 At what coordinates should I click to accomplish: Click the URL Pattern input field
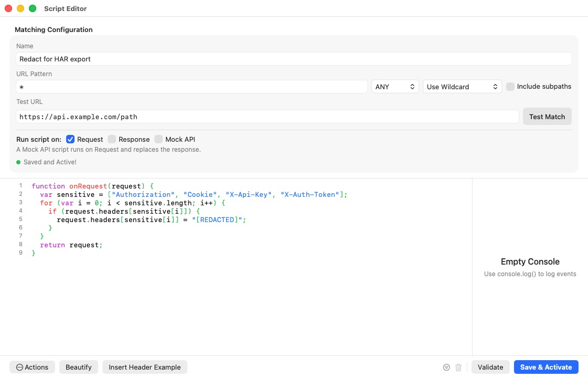(x=192, y=87)
